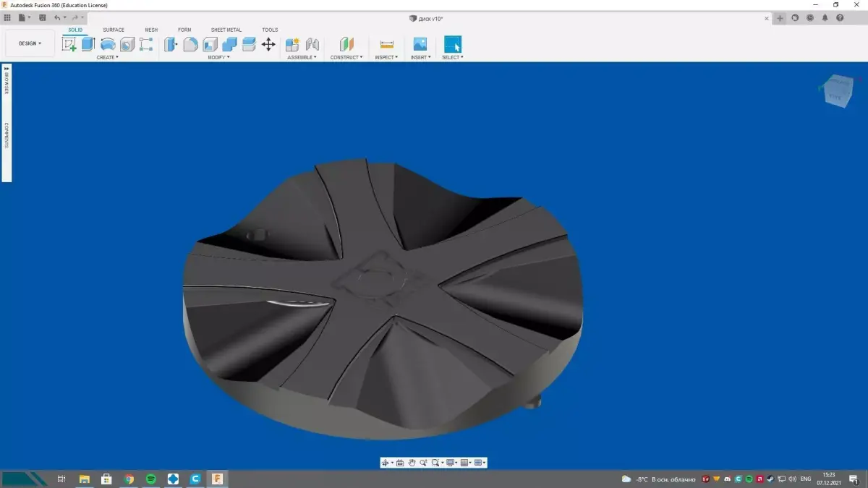Open the Extensions icon in title bar
The height and width of the screenshot is (488, 868).
pyautogui.click(x=795, y=18)
